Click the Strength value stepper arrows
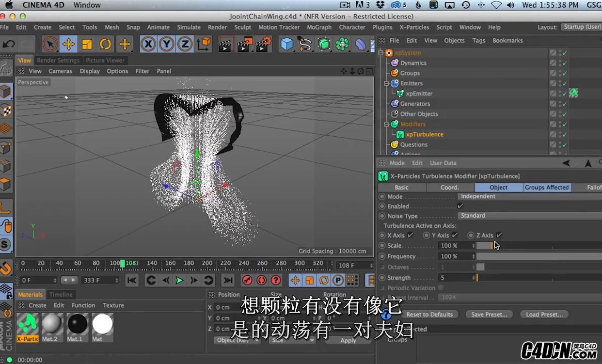602x364 pixels. 473,278
